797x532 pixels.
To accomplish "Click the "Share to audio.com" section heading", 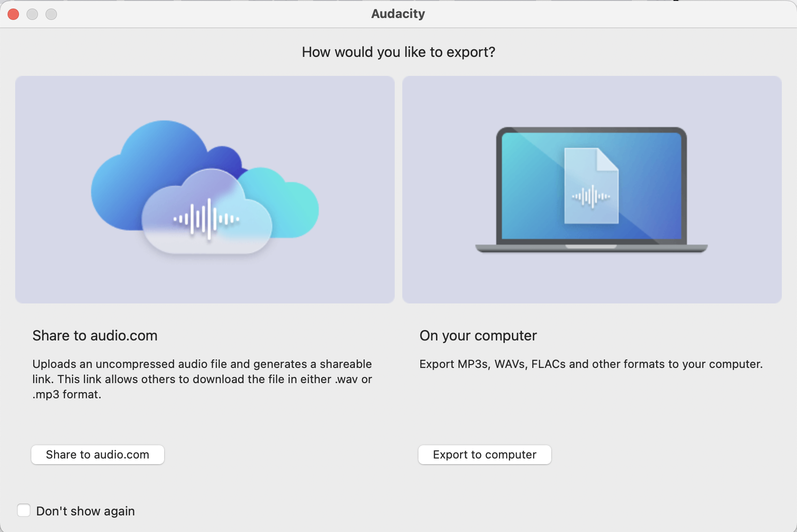I will pyautogui.click(x=95, y=336).
